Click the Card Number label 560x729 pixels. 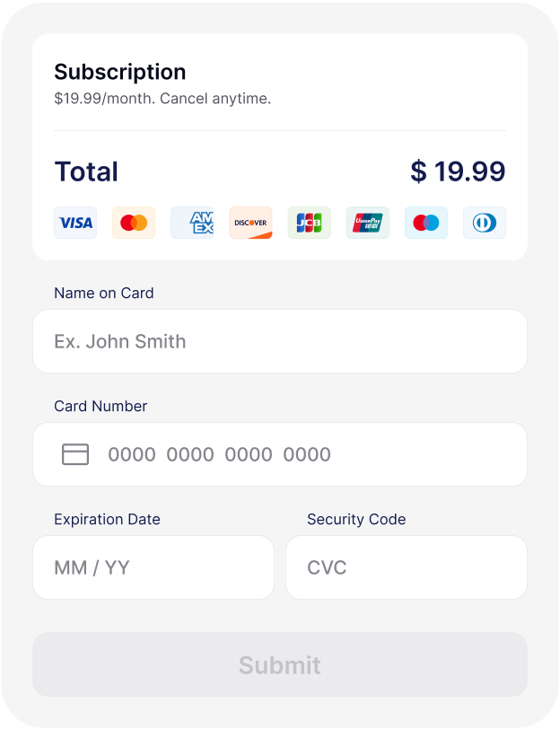pyautogui.click(x=101, y=406)
